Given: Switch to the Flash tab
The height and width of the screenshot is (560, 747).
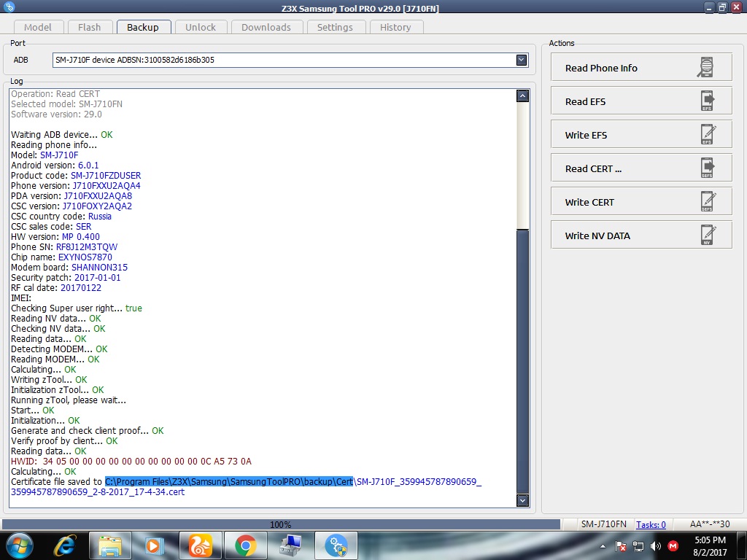Looking at the screenshot, I should coord(90,27).
